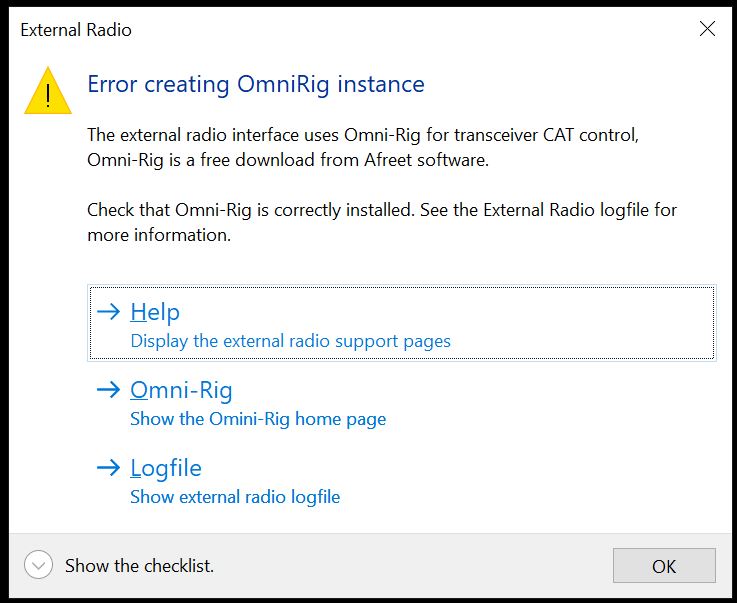Click the arrow icon beside Omni-Rig
This screenshot has height=603, width=737.
click(x=108, y=390)
